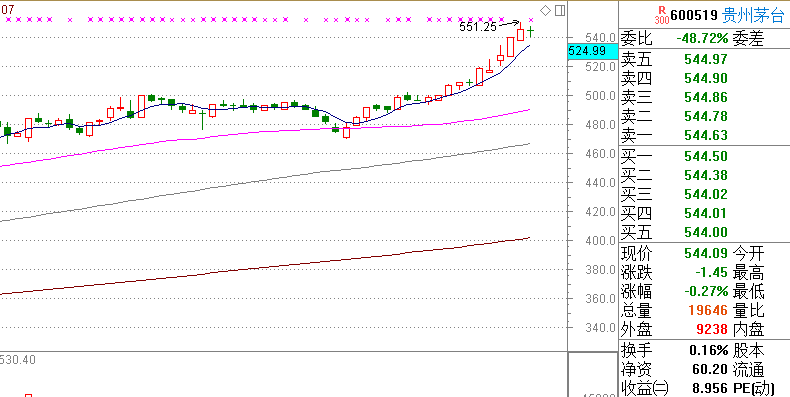Toggle the split-panel icon beside the diamond

click(x=560, y=11)
